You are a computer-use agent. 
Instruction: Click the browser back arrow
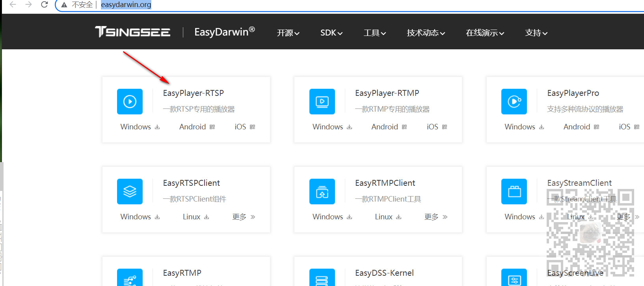(13, 4)
